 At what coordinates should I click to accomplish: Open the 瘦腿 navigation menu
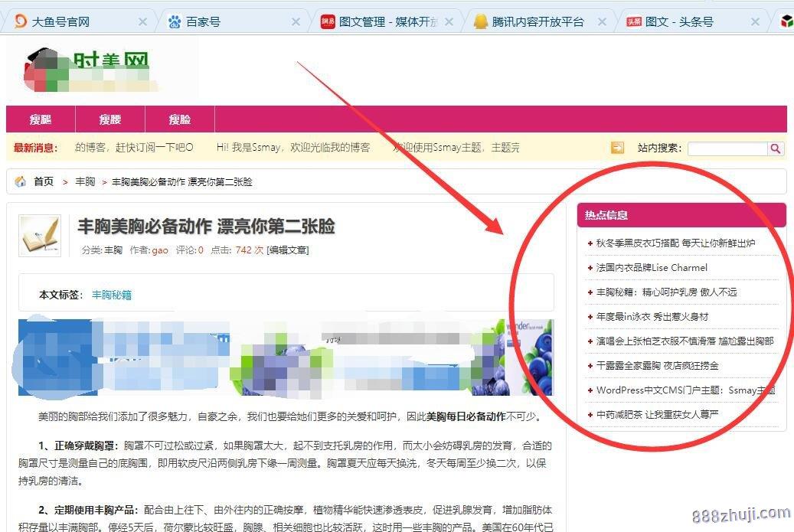(41, 119)
